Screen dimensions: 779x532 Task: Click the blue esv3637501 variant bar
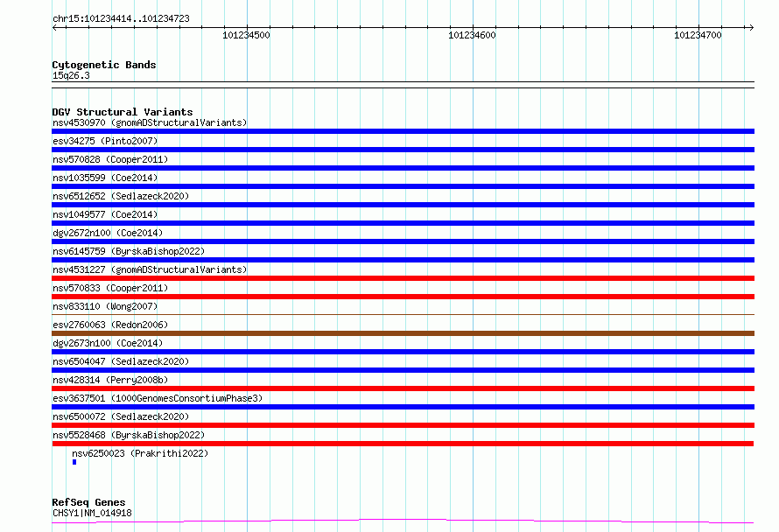[x=403, y=407]
